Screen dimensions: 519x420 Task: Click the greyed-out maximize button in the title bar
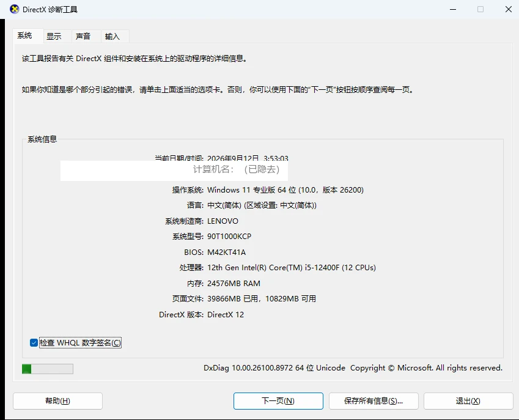[480, 9]
